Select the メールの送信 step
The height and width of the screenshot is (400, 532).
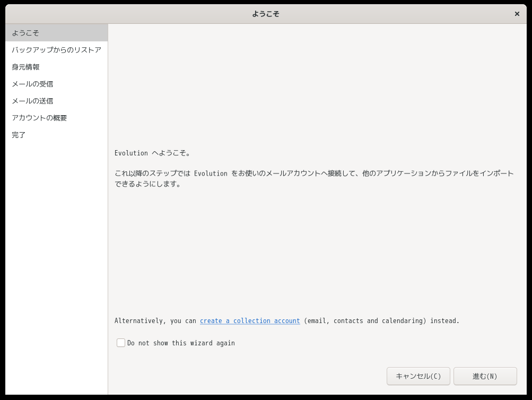coord(57,101)
